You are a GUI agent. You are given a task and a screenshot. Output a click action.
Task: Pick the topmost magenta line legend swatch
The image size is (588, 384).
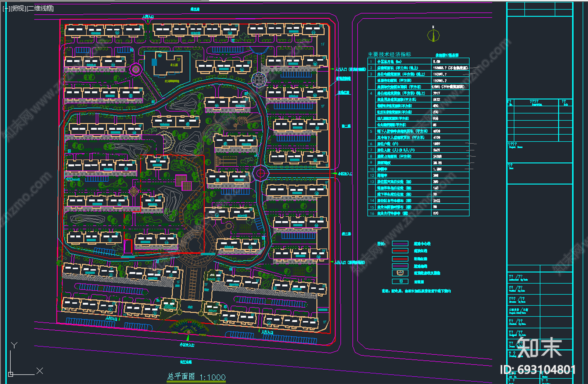click(400, 243)
